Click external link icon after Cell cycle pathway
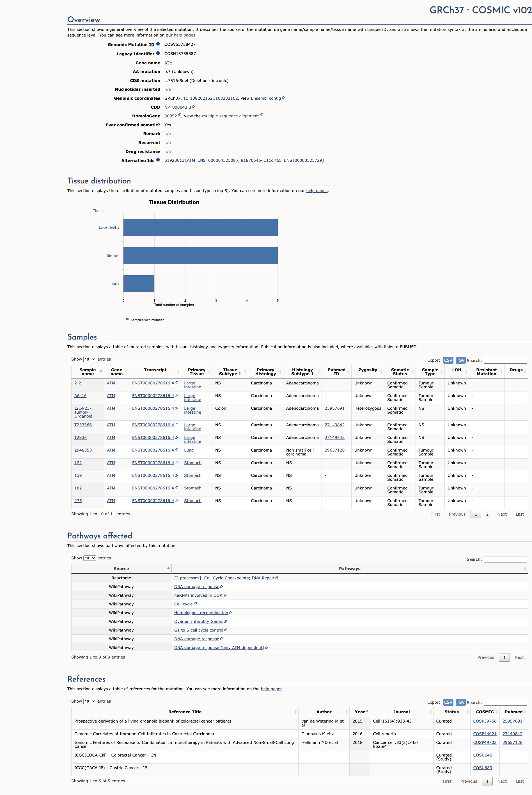The width and height of the screenshot is (532, 795). (195, 604)
